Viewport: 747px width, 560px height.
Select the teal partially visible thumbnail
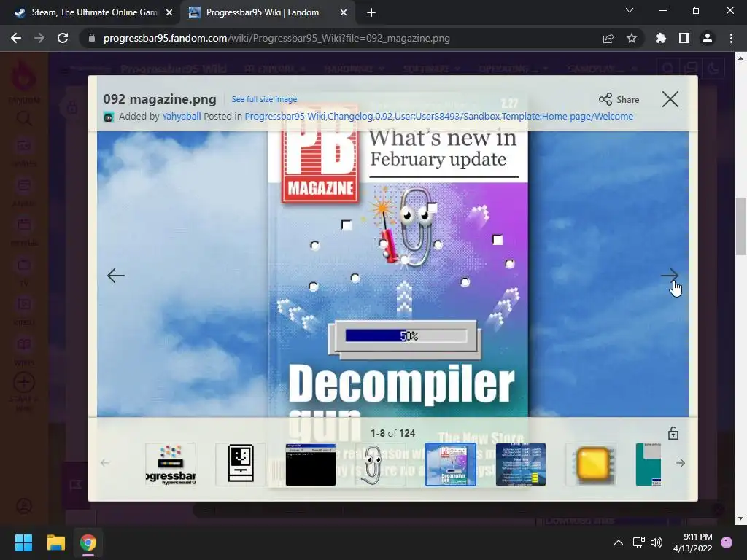(x=649, y=464)
